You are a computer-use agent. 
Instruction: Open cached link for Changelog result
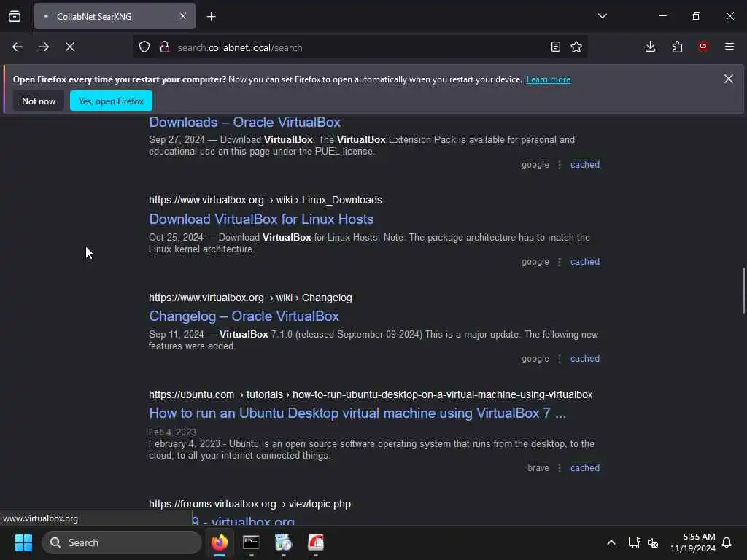585,359
